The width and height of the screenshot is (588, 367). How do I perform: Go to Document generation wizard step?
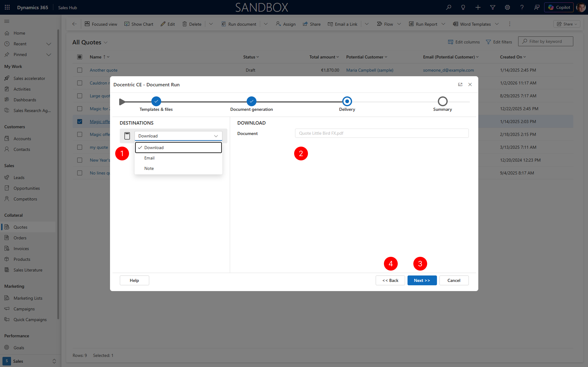click(252, 101)
